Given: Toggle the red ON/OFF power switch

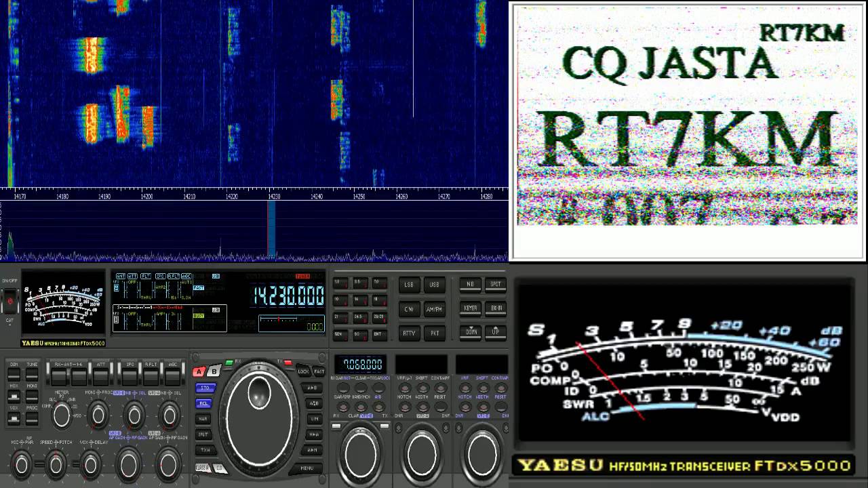Looking at the screenshot, I should [9, 300].
